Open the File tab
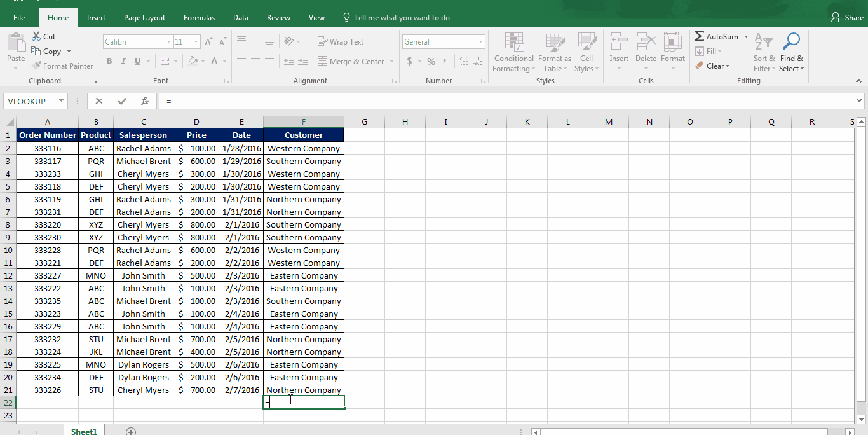868x435 pixels. click(x=19, y=18)
